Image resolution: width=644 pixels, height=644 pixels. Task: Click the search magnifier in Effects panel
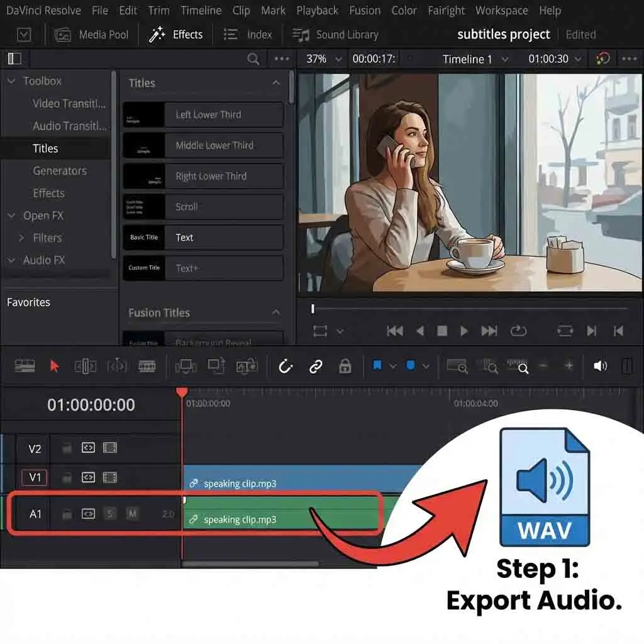pos(253,59)
